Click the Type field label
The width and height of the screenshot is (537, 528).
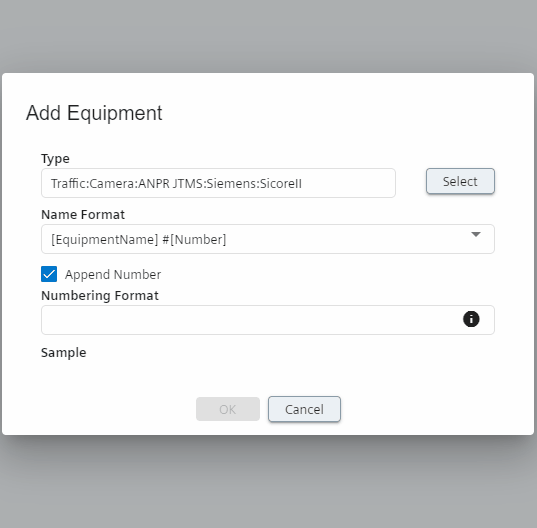[55, 159]
